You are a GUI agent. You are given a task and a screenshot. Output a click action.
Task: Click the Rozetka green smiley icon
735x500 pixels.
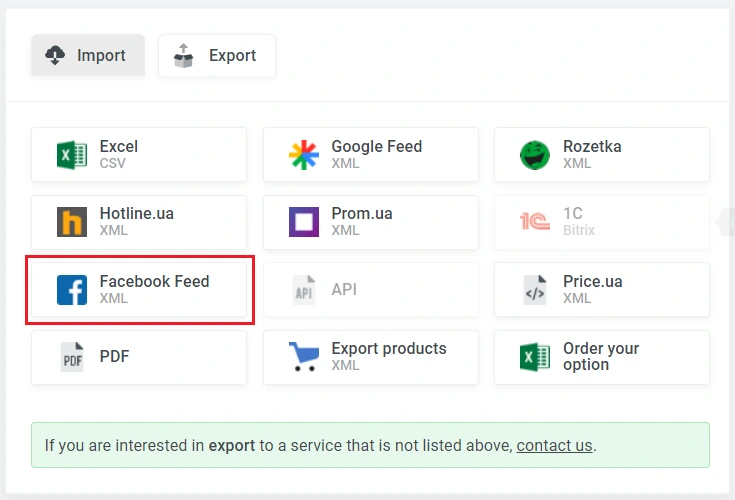[x=535, y=155]
